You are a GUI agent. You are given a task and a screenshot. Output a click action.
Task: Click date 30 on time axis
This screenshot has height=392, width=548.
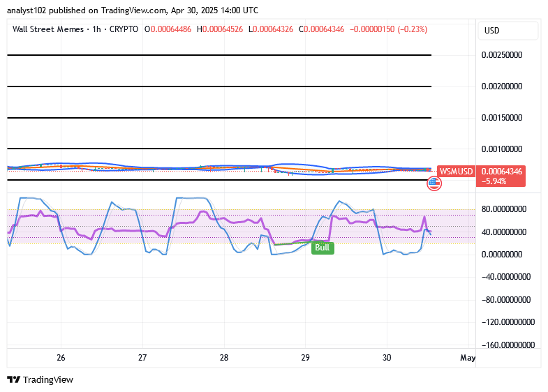[x=387, y=358]
